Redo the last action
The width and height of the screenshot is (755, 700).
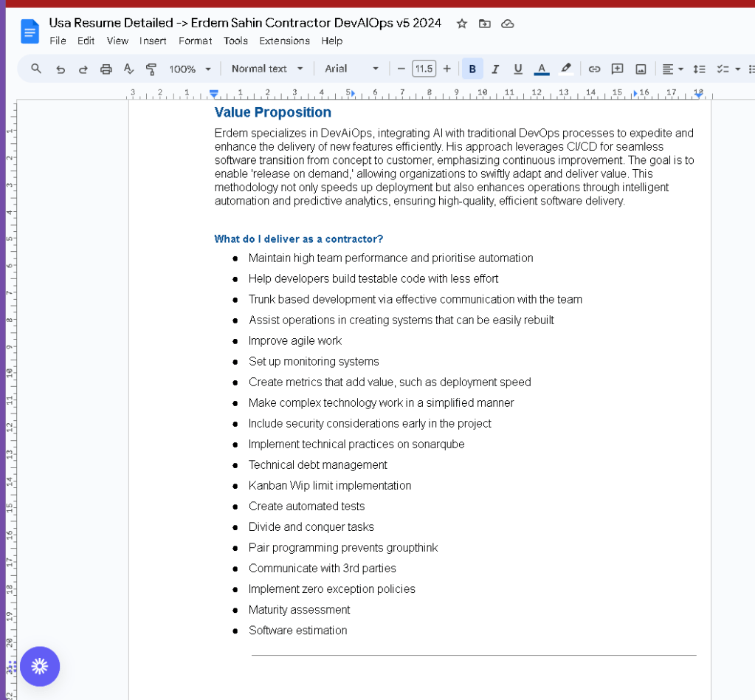pos(83,69)
